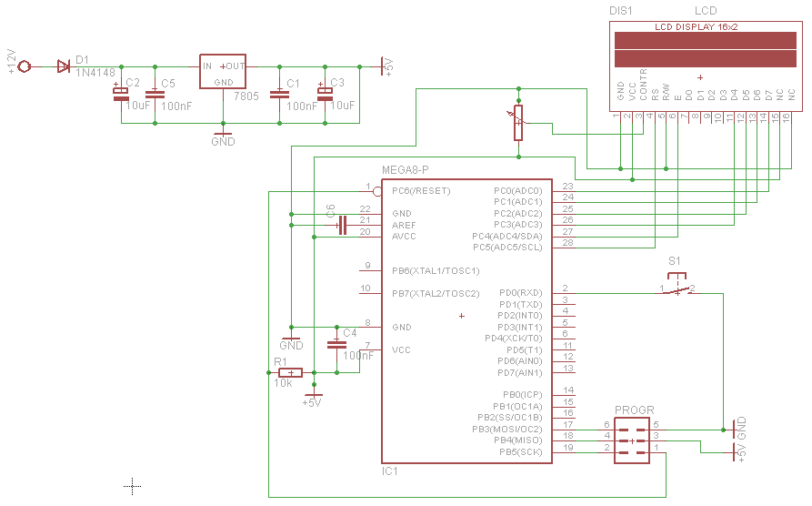Screen dimensions: 812x506
Task: Click the OUT pin label on the 7805
Action: [236, 66]
